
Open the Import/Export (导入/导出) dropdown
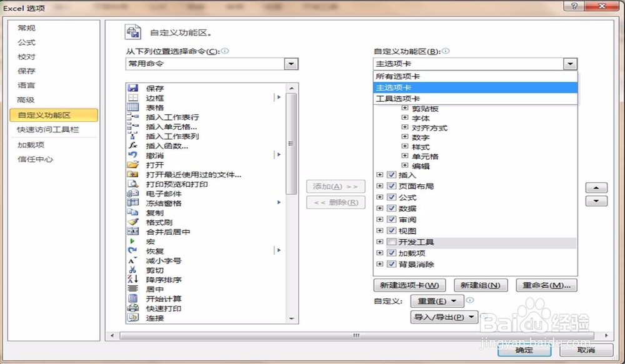tap(444, 317)
